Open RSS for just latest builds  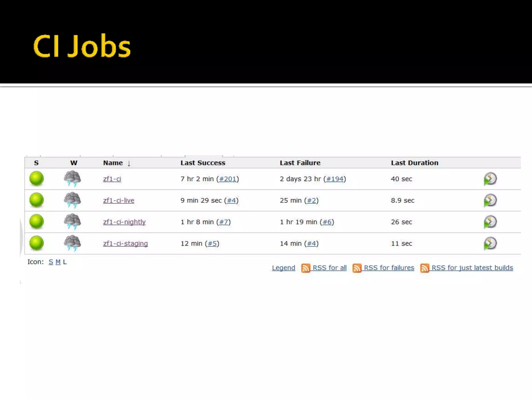[472, 268]
